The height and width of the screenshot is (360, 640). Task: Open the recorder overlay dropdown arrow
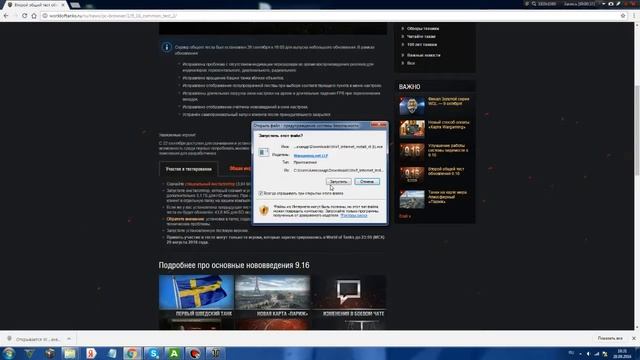pos(604,4)
